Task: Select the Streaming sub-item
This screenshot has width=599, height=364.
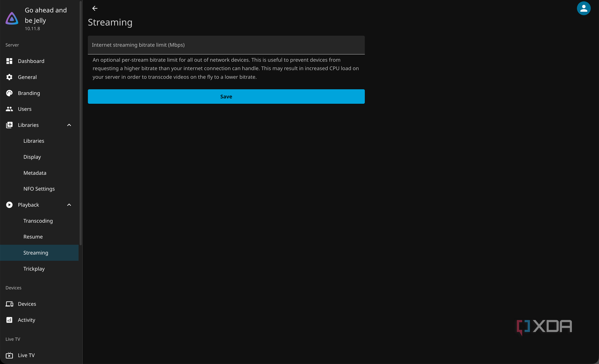Action: point(39,252)
